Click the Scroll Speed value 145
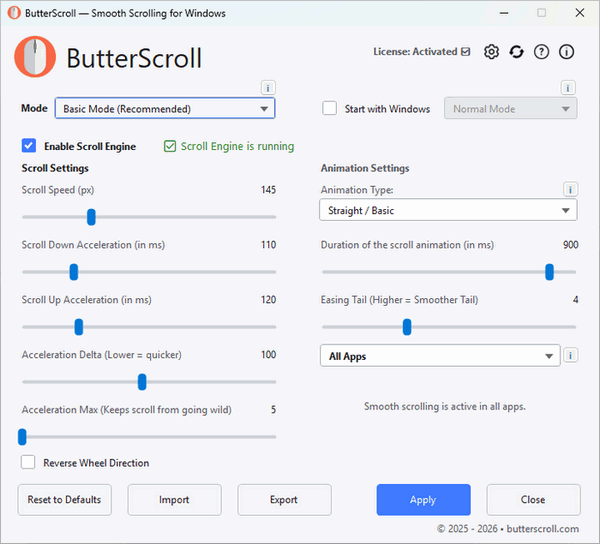Viewport: 600px width, 544px height. (268, 190)
